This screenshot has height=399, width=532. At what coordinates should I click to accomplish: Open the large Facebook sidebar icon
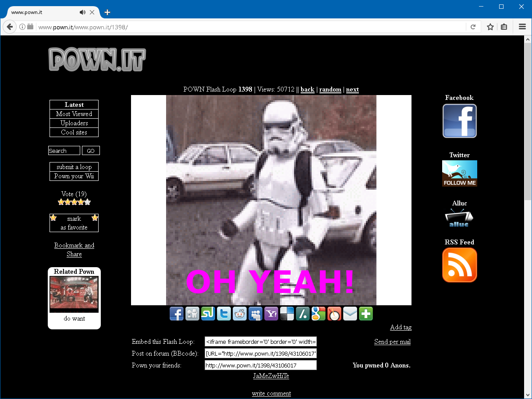coord(459,121)
